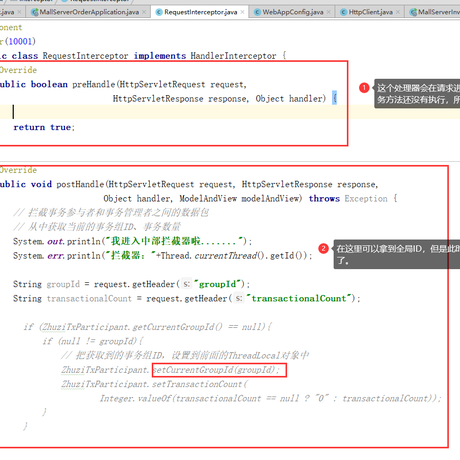Click the 'Exception' type after throws
The image size is (460, 460).
click(366, 199)
